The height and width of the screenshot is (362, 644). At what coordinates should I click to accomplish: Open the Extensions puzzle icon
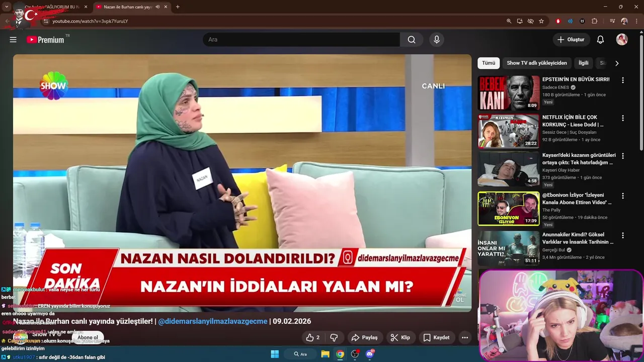594,21
